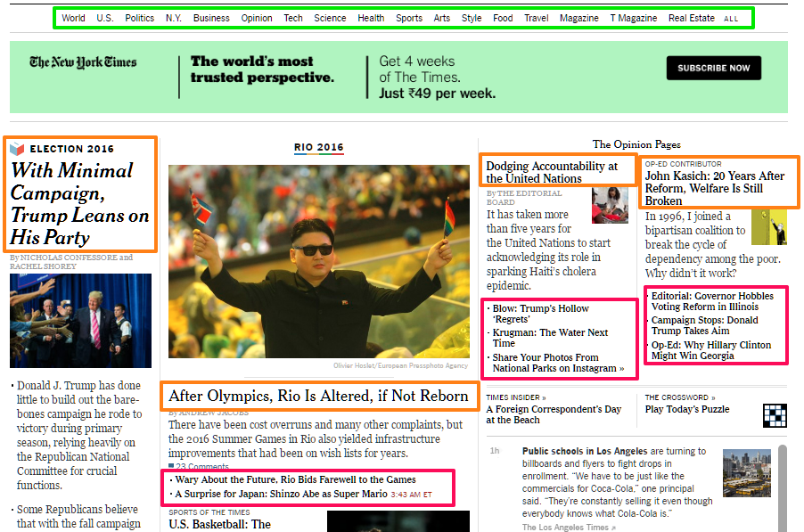Open the TIMES INSIDER section link
The width and height of the screenshot is (804, 532).
[516, 397]
